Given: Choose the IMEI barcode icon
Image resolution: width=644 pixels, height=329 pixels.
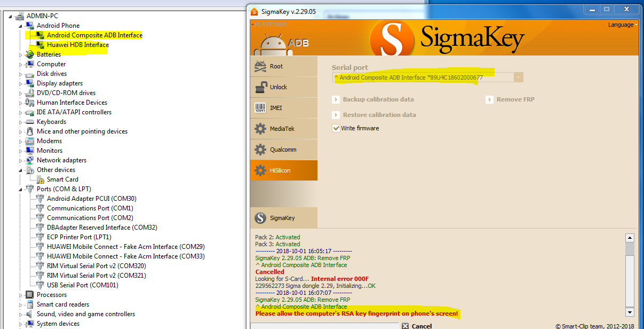Looking at the screenshot, I should click(x=260, y=108).
